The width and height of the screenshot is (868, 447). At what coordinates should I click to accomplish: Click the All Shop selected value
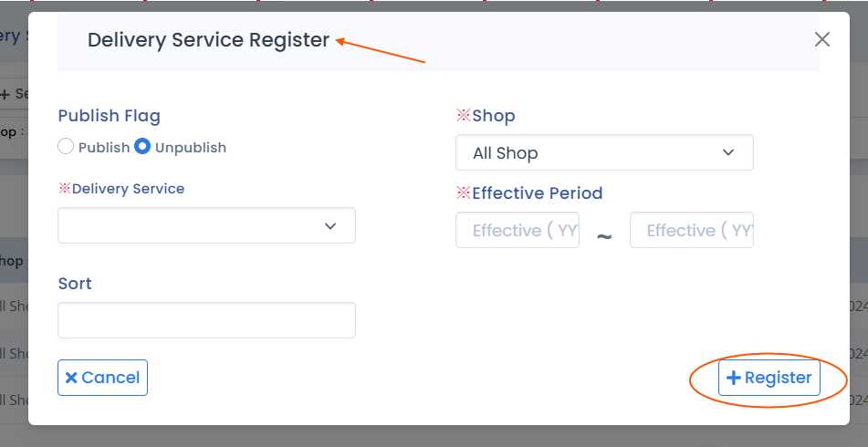505,153
